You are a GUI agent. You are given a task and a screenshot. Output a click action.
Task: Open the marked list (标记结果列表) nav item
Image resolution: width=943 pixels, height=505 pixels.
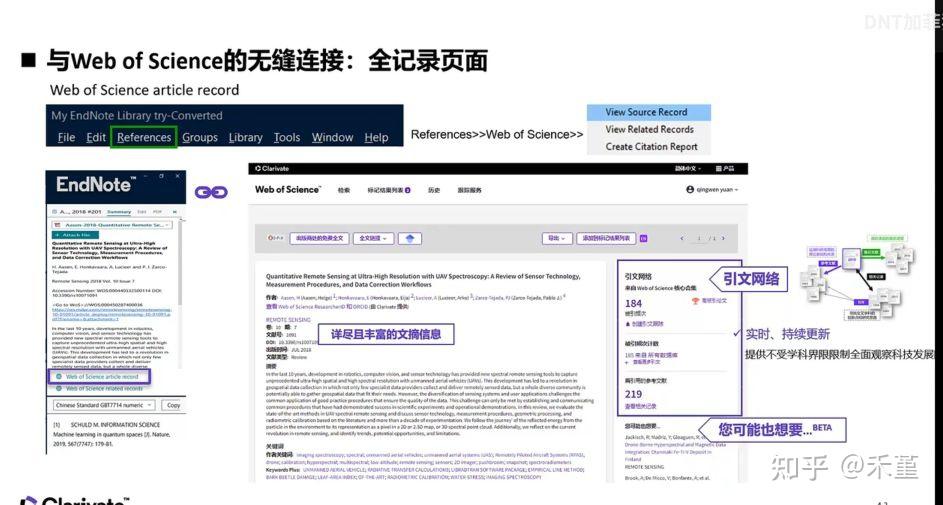pyautogui.click(x=389, y=191)
